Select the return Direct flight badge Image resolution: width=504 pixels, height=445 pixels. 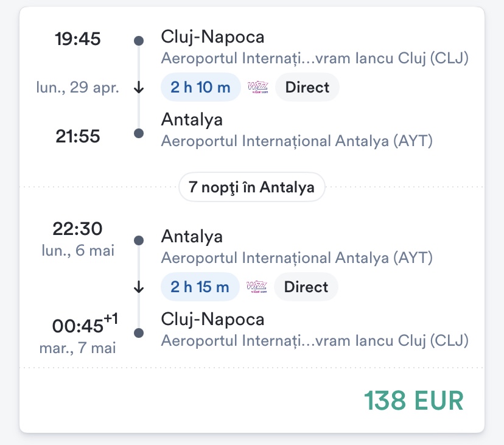[306, 287]
